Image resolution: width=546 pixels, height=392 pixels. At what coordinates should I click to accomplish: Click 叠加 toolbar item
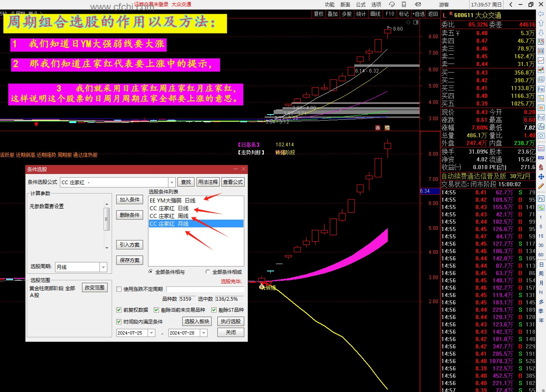coord(333,14)
